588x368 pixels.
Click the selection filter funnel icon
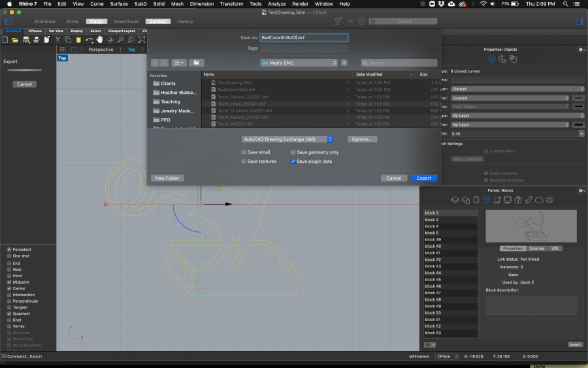click(338, 22)
